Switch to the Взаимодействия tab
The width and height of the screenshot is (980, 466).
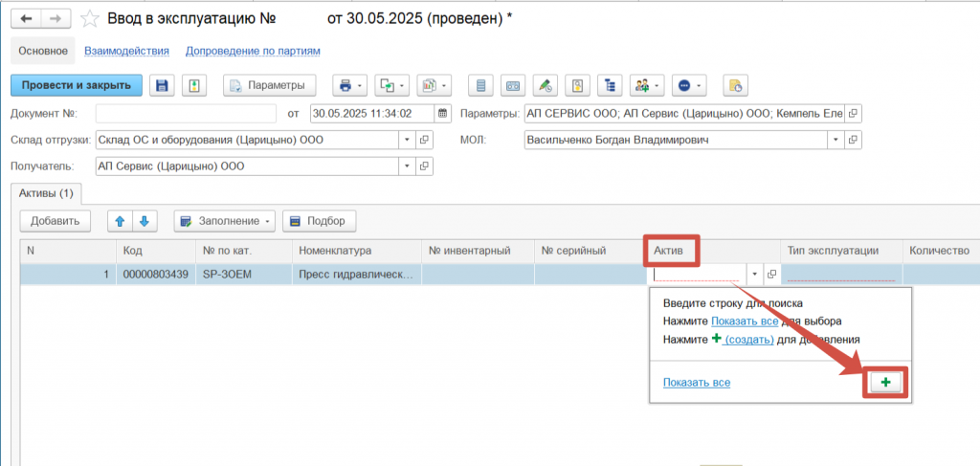[126, 51]
